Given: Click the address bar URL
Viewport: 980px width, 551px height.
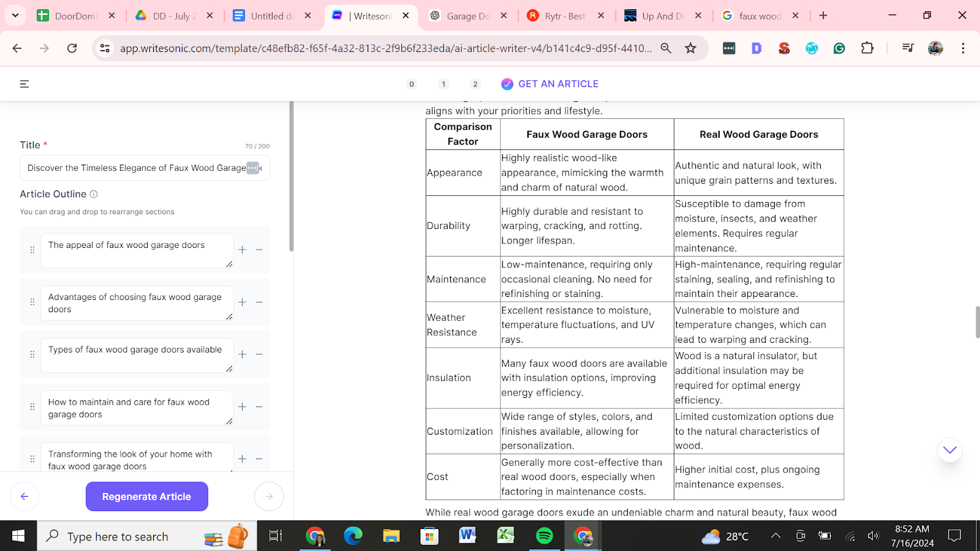Looking at the screenshot, I should (386, 48).
